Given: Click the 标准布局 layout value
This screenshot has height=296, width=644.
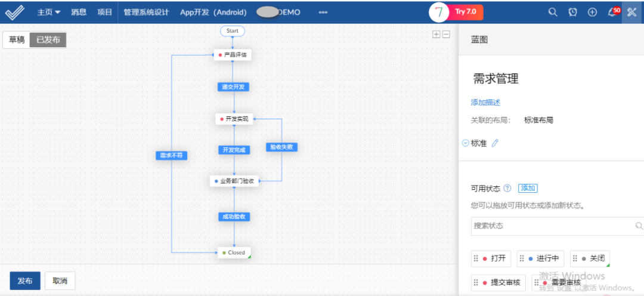Looking at the screenshot, I should [539, 121].
